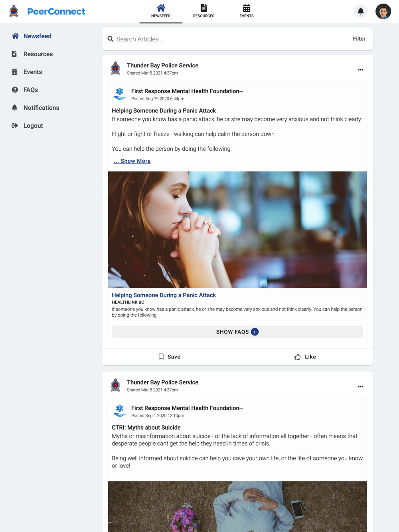Save the panic attack post
This screenshot has width=399, height=532.
coord(170,357)
